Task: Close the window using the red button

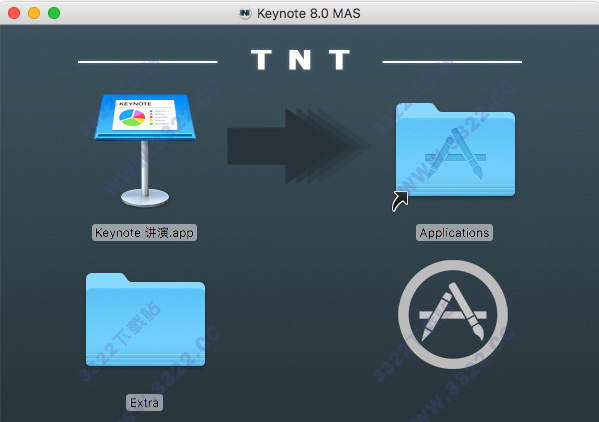Action: [14, 13]
